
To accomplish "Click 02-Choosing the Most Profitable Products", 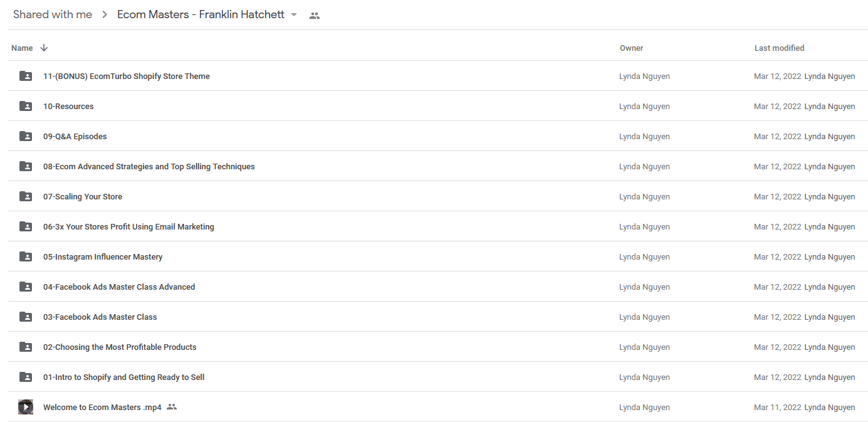I will pyautogui.click(x=120, y=347).
